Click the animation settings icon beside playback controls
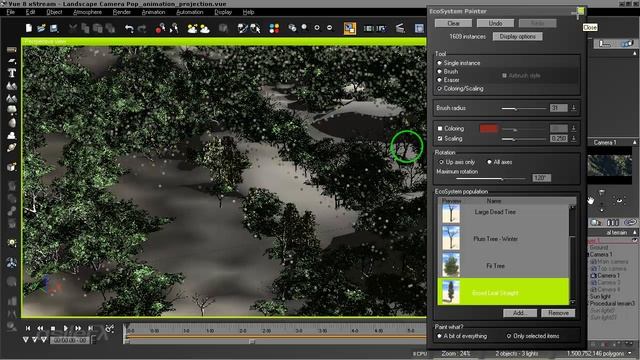Viewport: 640px width, 360px height. pyautogui.click(x=109, y=328)
